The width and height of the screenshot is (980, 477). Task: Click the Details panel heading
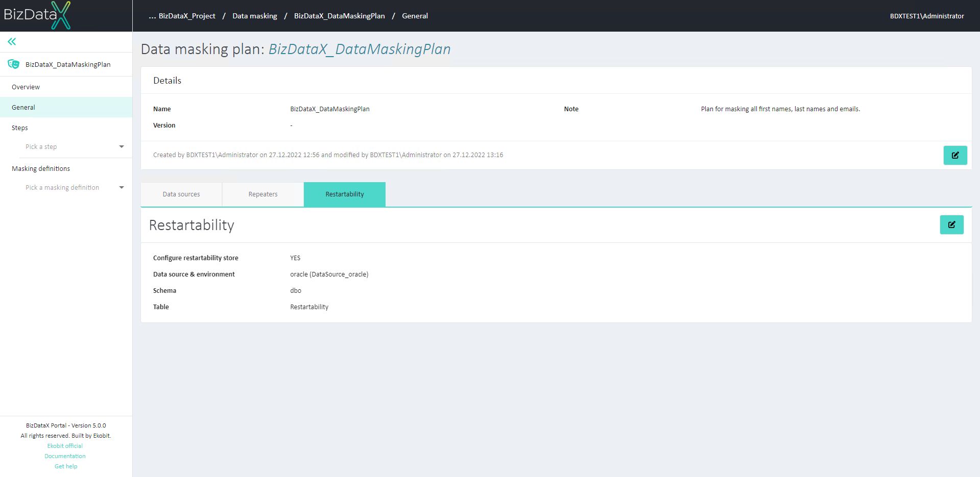[167, 81]
